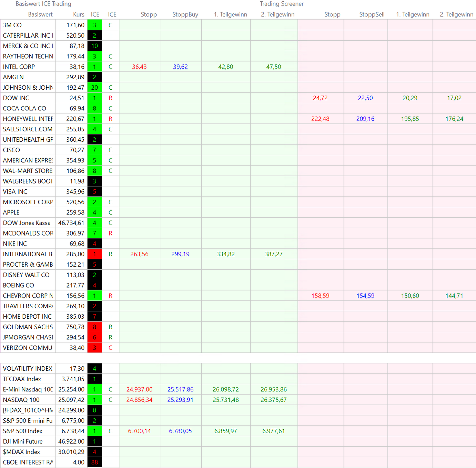
Task: Select the GOLDMAN SACHS name cell
Action: point(28,327)
